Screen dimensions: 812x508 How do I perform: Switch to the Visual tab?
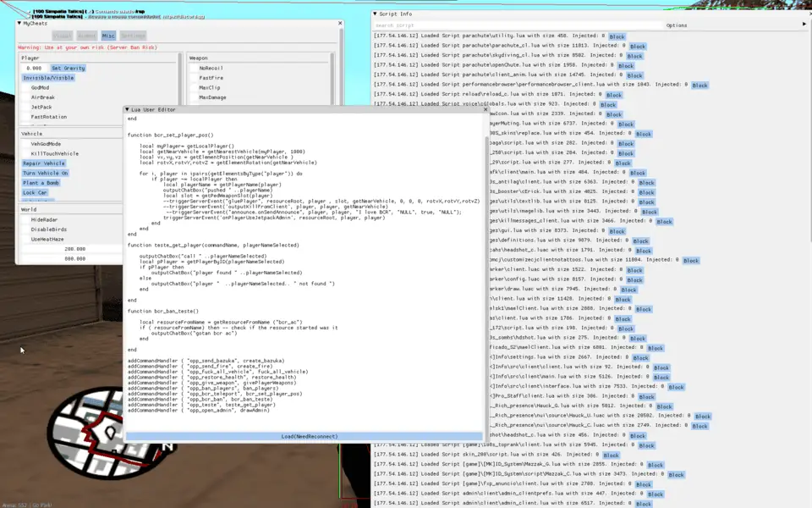click(62, 36)
